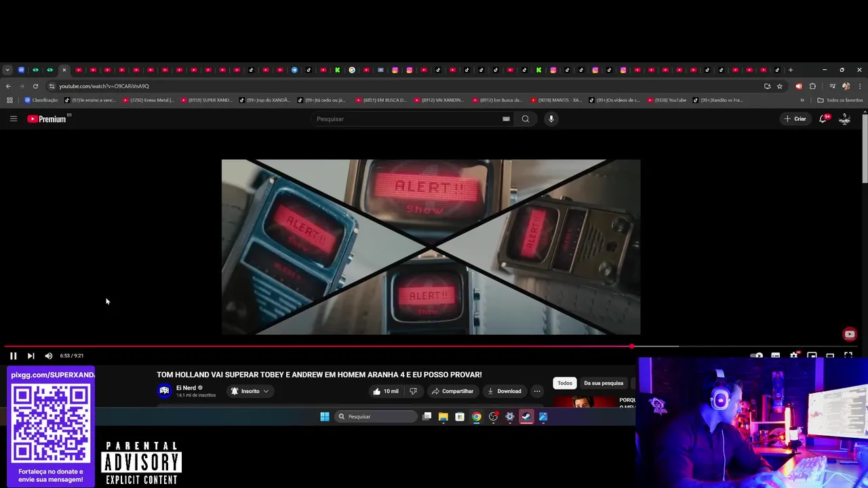868x488 pixels.
Task: Open Chrome tab search dropdown arrow
Action: pyautogui.click(x=7, y=70)
